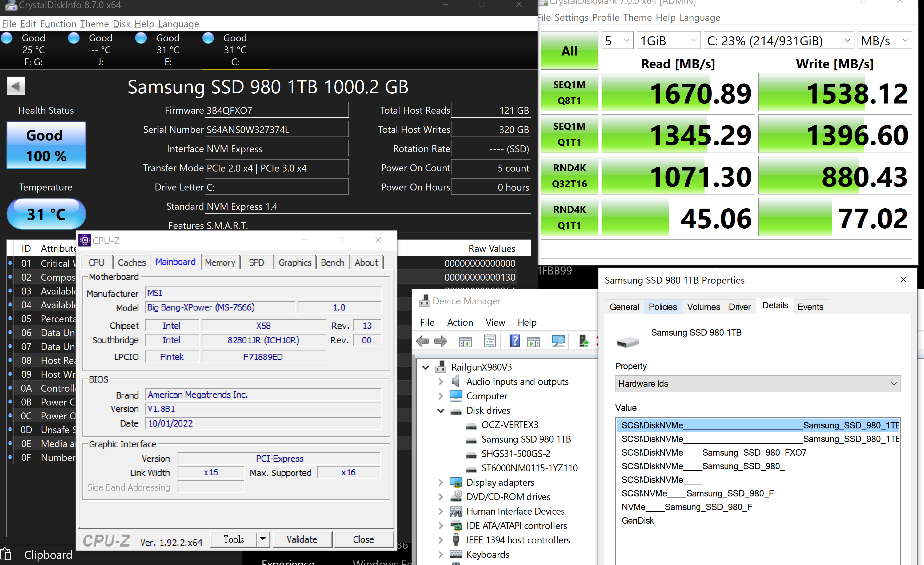Select the NVMe____Samsung_SSD_980_F value
This screenshot has width=924, height=565.
(687, 507)
